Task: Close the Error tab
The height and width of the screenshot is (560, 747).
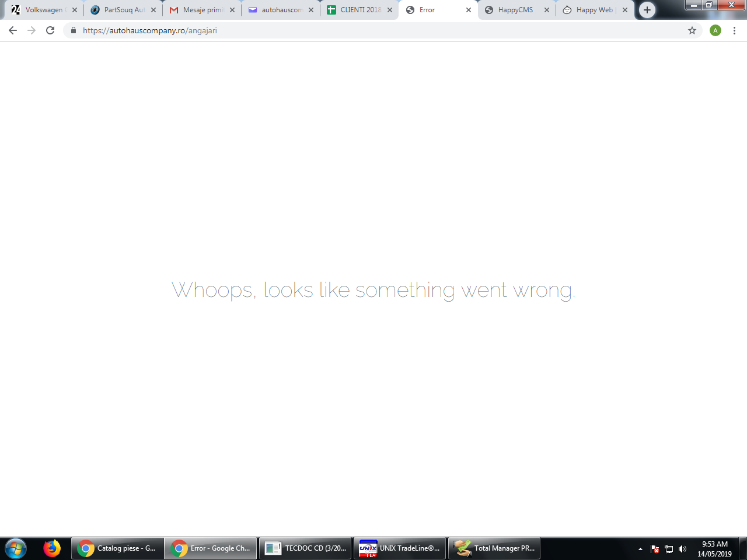Action: [469, 10]
